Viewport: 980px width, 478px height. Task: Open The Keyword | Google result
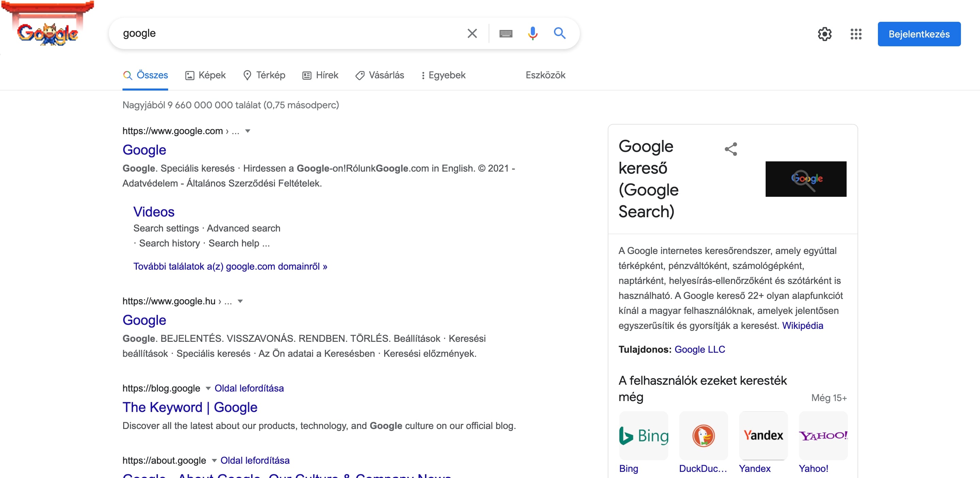coord(190,407)
